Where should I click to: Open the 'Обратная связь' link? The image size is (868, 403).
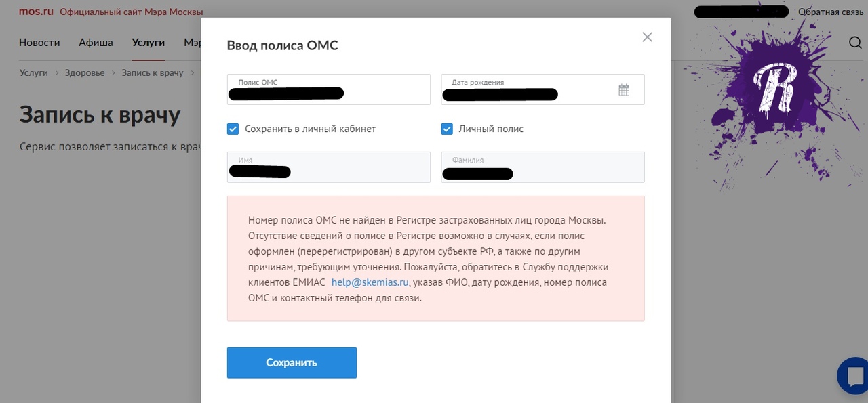831,12
